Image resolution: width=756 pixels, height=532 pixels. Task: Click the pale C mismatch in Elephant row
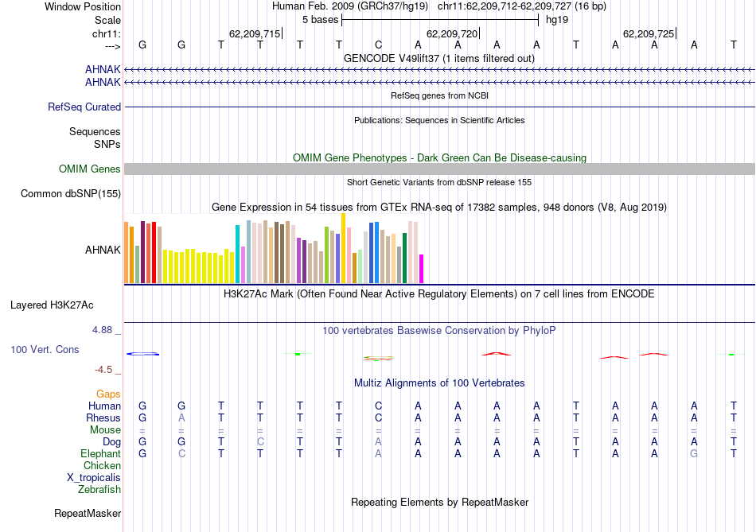coord(181,454)
